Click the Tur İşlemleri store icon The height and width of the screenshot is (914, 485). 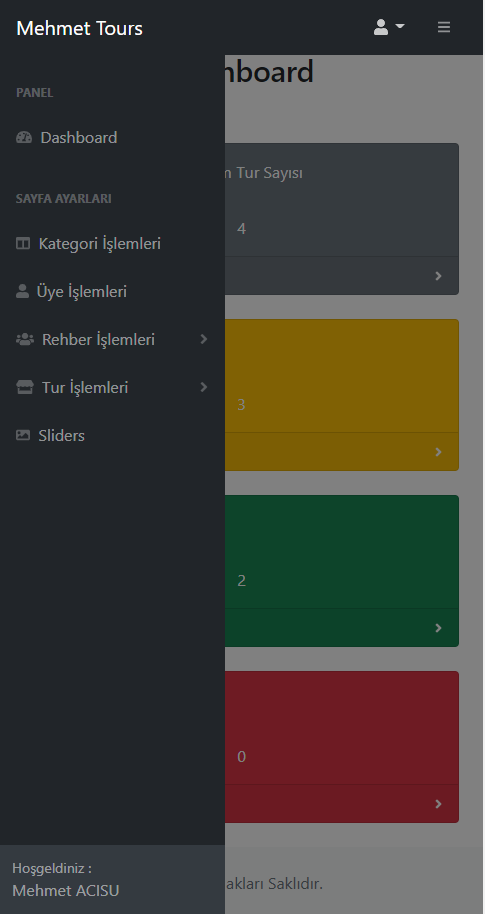[24, 388]
